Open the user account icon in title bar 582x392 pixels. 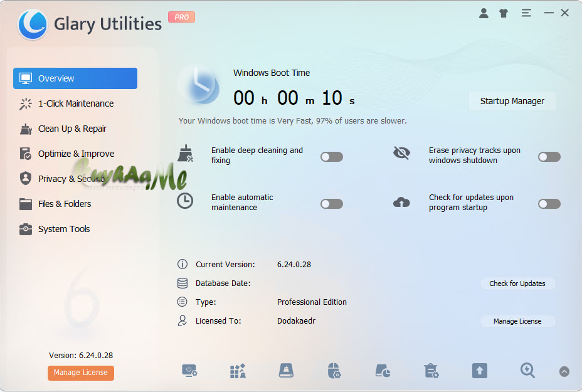(x=484, y=13)
